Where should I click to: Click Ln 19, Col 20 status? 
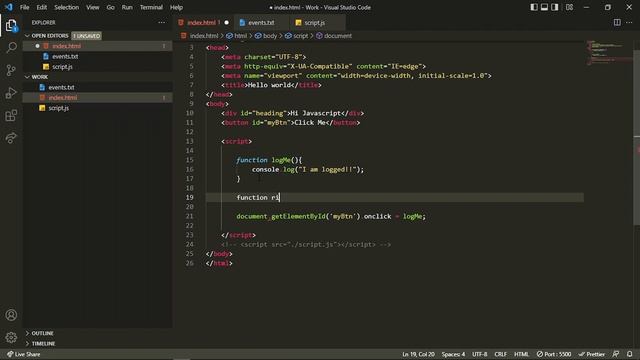click(418, 354)
